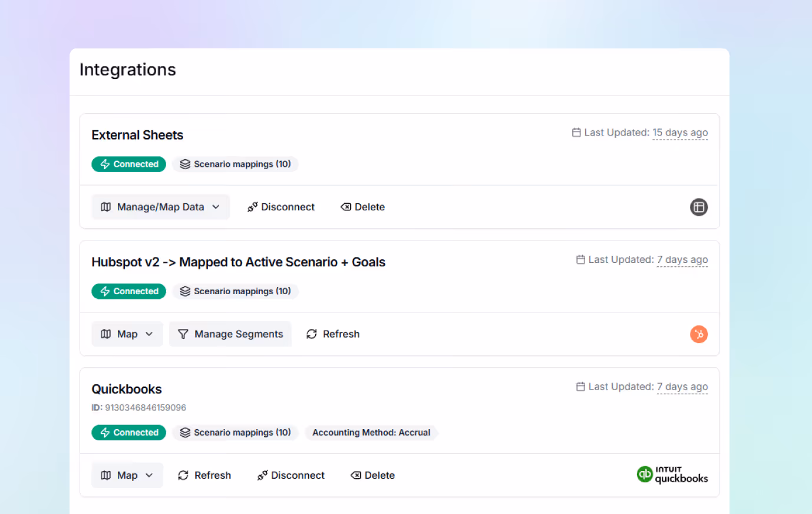Viewport: 812px width, 514px height.
Task: Click '15 days ago' timestamp
Action: pos(680,133)
